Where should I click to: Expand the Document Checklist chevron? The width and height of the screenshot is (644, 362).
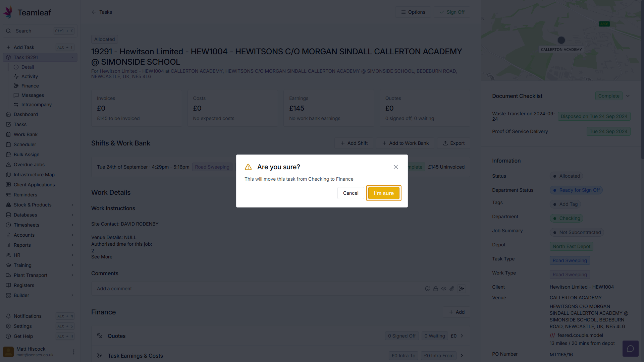coord(628,96)
